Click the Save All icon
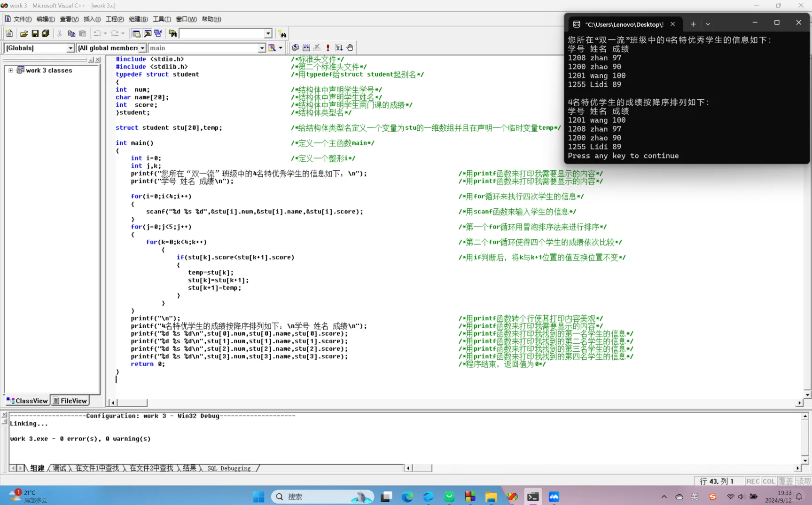The image size is (812, 505). (46, 33)
